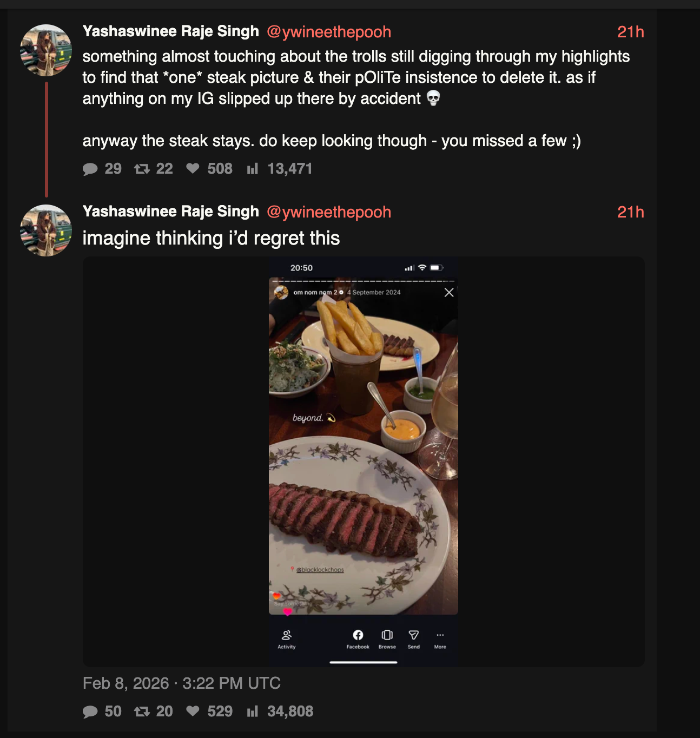Screen dimensions: 700x738
Task: Open the steak story screenshot image
Action: click(364, 461)
